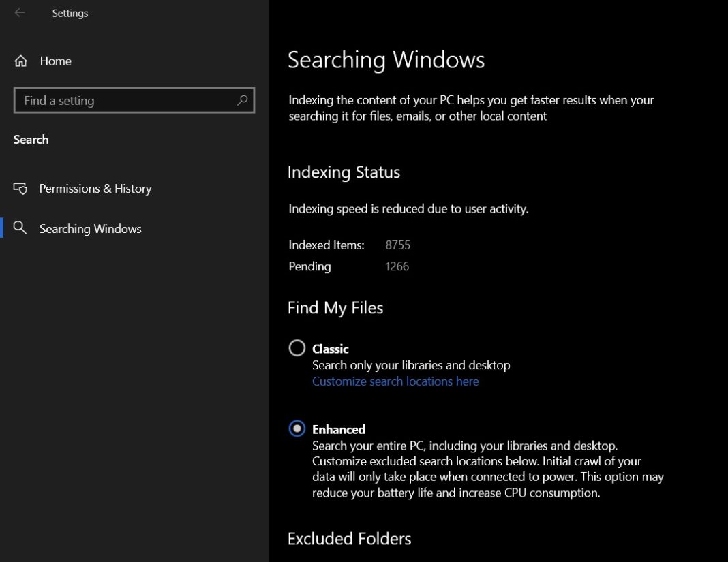Click the Permissions & History shield icon
The height and width of the screenshot is (562, 728).
pyautogui.click(x=20, y=189)
